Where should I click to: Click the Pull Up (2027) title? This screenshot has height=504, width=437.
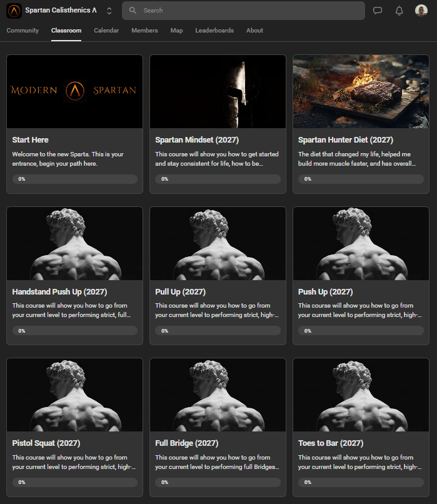coord(180,292)
